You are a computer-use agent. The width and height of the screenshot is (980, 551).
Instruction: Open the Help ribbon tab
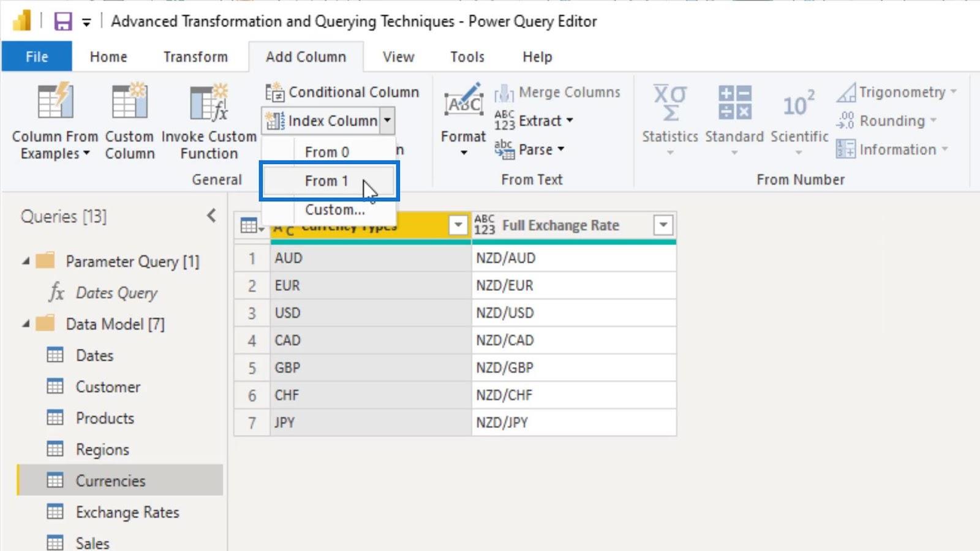pyautogui.click(x=537, y=56)
